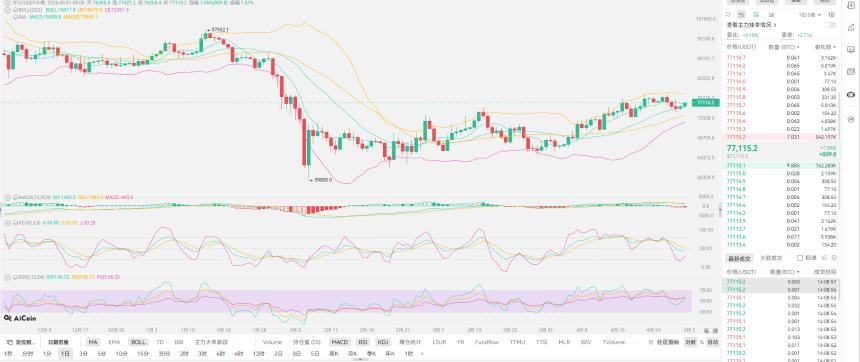
Task: Toggle the KDJ sub-chart indicator
Action: tap(383, 342)
